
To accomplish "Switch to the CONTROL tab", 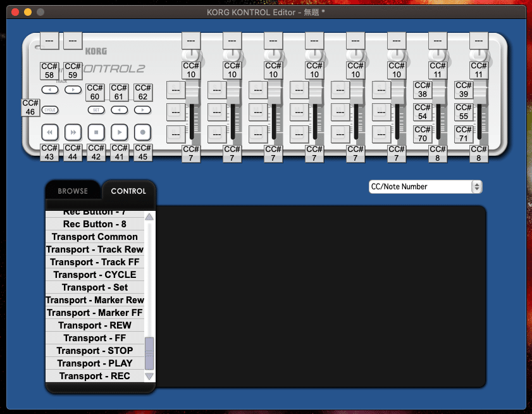I will (x=128, y=191).
